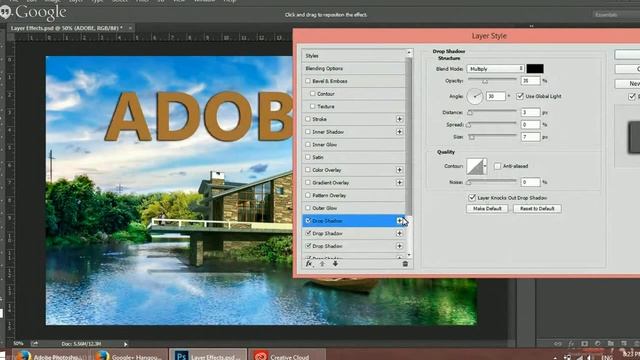Click the effects list scroll down arrow
This screenshot has width=640, height=360.
(x=409, y=255)
